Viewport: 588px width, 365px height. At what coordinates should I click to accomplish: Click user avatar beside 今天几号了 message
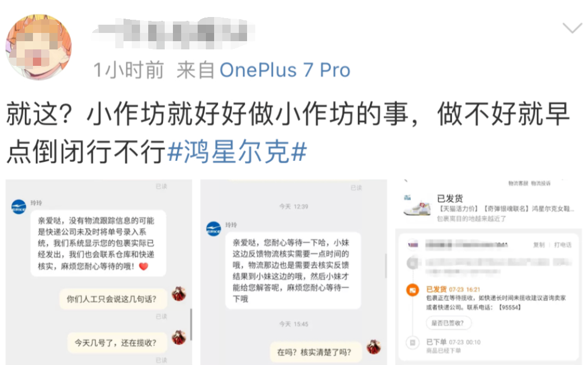click(x=179, y=338)
